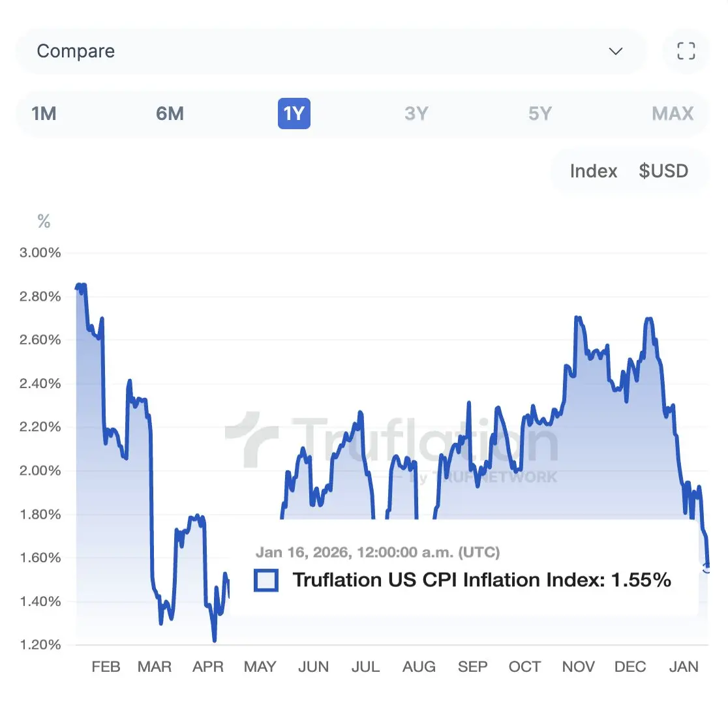Click the Jan 16 data point marker
This screenshot has width=728, height=711.
pyautogui.click(x=707, y=568)
